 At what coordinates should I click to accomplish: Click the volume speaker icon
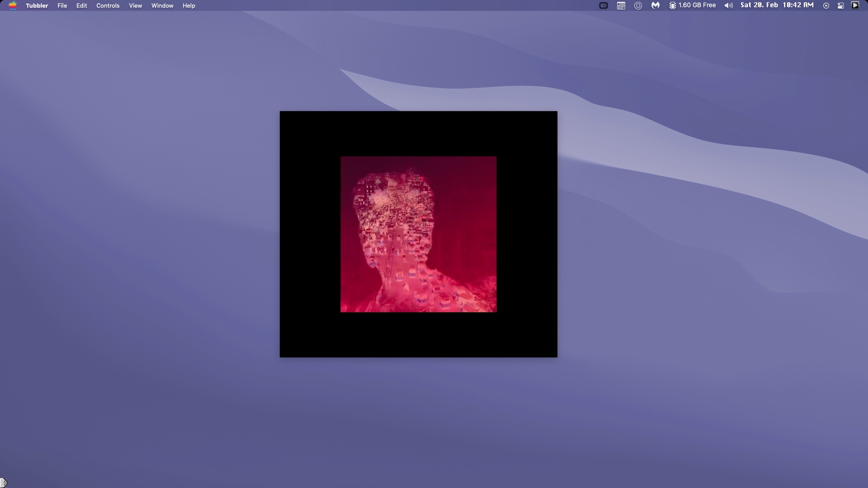coord(728,5)
